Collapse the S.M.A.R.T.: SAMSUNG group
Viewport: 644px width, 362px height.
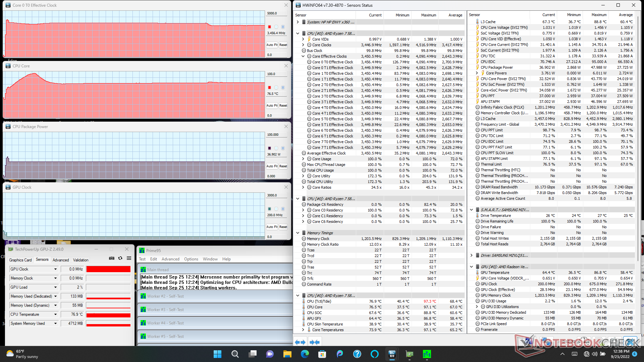(x=472, y=210)
